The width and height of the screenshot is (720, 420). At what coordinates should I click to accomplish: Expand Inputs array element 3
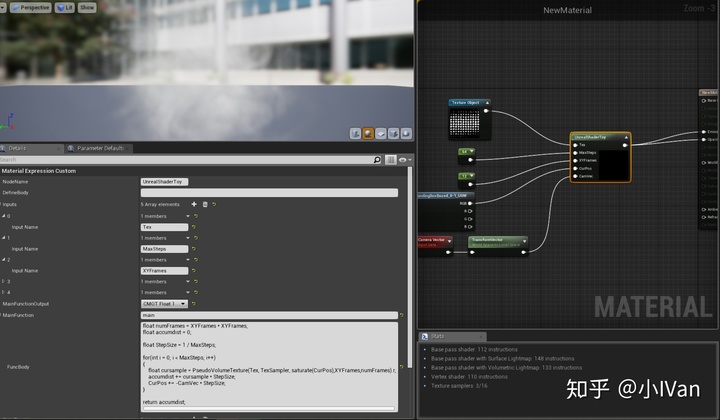tap(4, 281)
